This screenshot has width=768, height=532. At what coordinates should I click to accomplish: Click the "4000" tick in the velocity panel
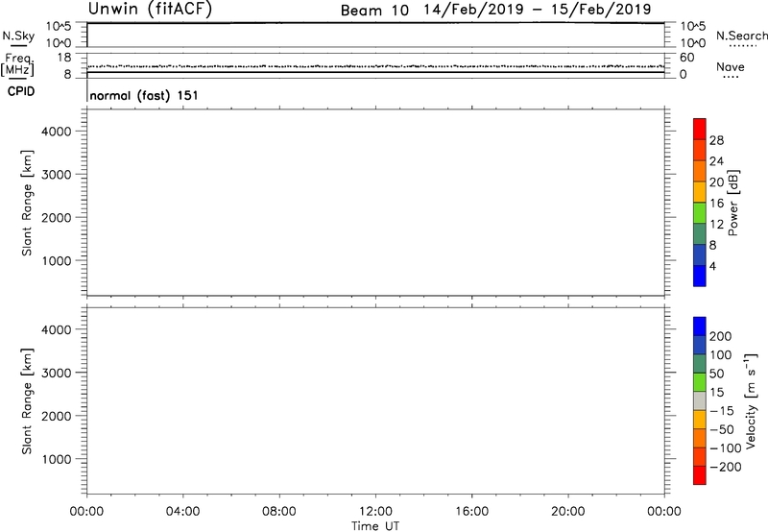(x=57, y=329)
